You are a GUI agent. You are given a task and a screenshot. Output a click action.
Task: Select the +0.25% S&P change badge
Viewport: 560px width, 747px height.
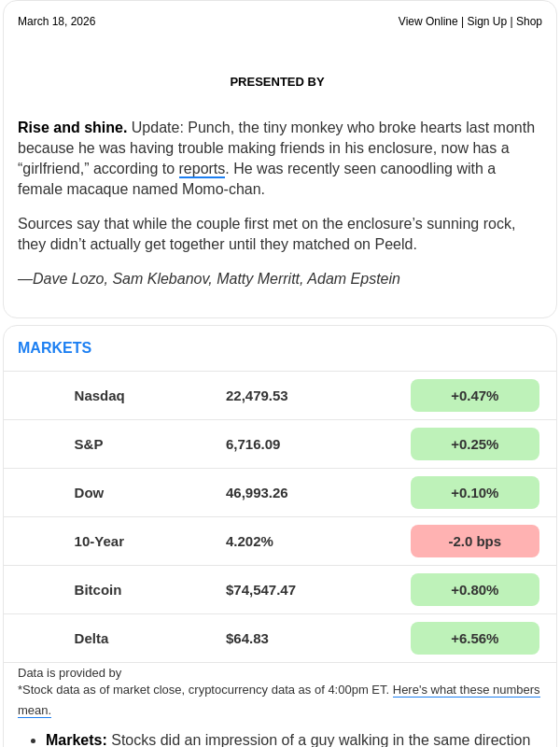point(474,444)
